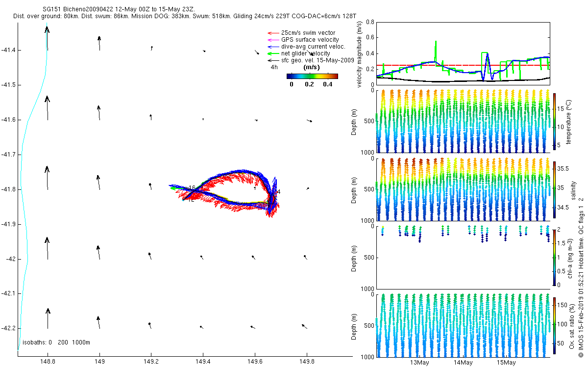Click the '14May' date tick label
This screenshot has height=368, width=588.
(x=463, y=363)
